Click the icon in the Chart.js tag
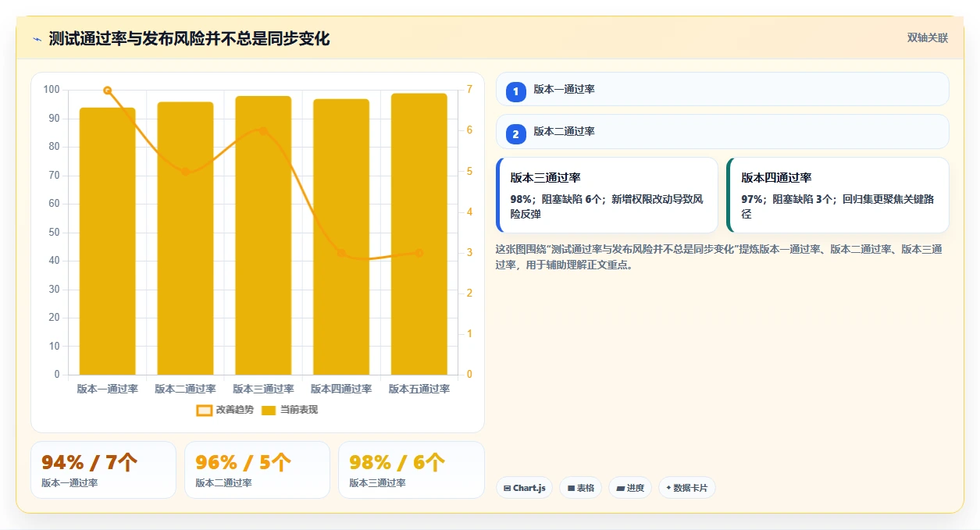Image resolution: width=980 pixels, height=530 pixels. pos(508,489)
